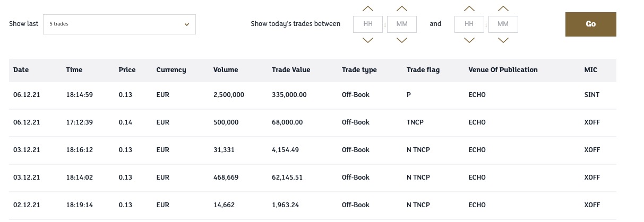Click the Trade Value column header
Screen dimensions: 644x222
(291, 70)
